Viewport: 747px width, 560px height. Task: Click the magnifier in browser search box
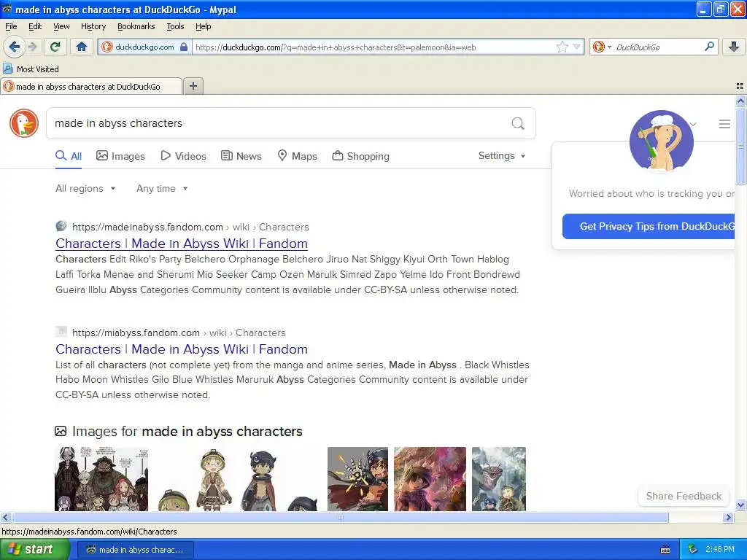[x=709, y=47]
